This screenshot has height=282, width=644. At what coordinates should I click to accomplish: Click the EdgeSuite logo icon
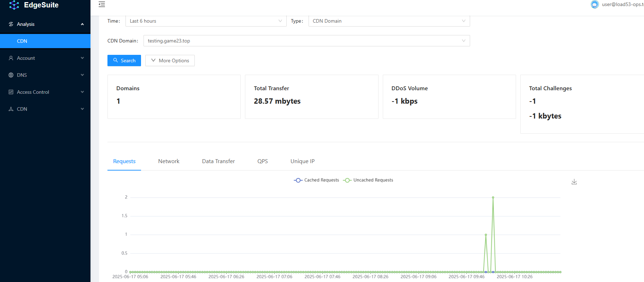14,5
